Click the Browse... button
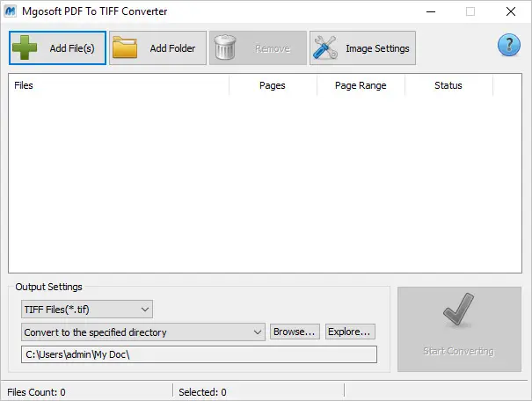Viewport: 532px width, 401px height. pos(295,332)
